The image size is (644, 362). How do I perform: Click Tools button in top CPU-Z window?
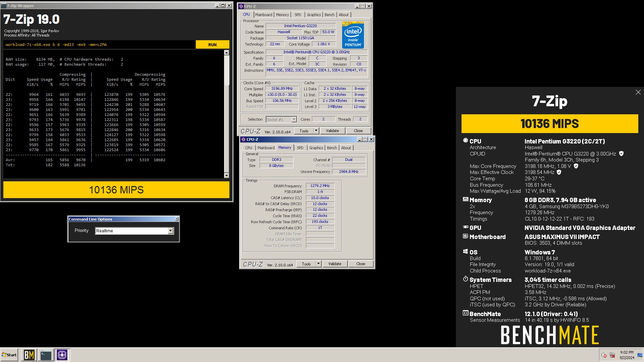pyautogui.click(x=304, y=131)
